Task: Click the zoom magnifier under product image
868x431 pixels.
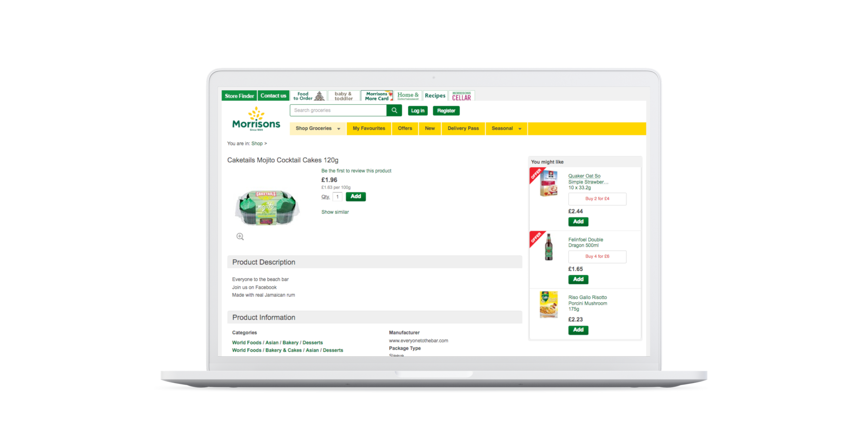Action: (x=240, y=237)
